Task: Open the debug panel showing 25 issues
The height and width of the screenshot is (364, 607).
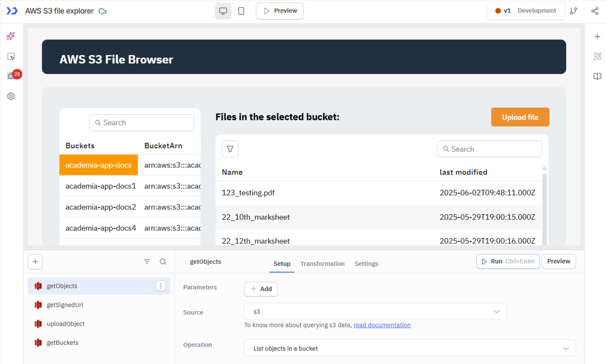Action: tap(11, 76)
